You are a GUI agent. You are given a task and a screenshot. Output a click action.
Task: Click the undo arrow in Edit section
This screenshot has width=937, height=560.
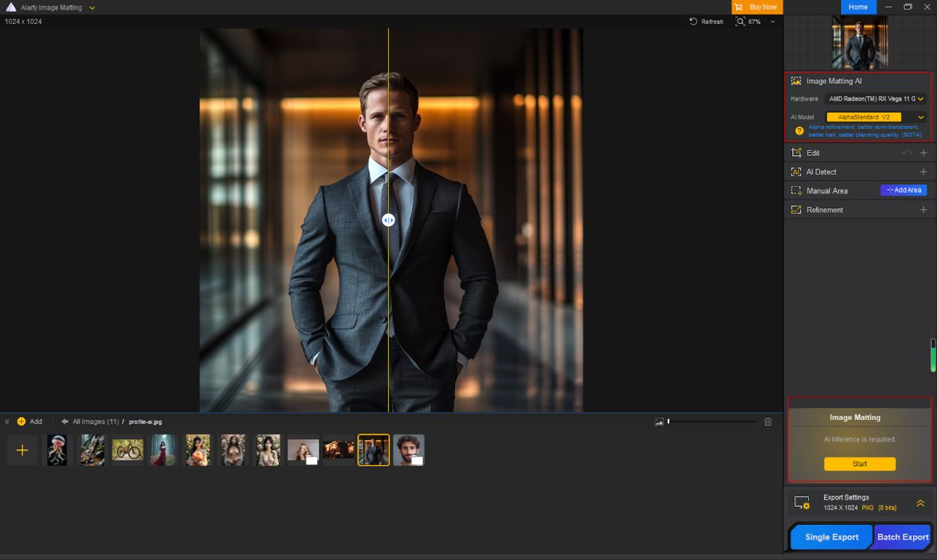(906, 152)
